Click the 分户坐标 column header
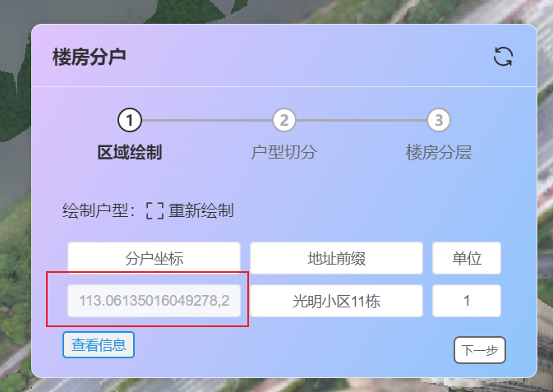 pyautogui.click(x=154, y=258)
